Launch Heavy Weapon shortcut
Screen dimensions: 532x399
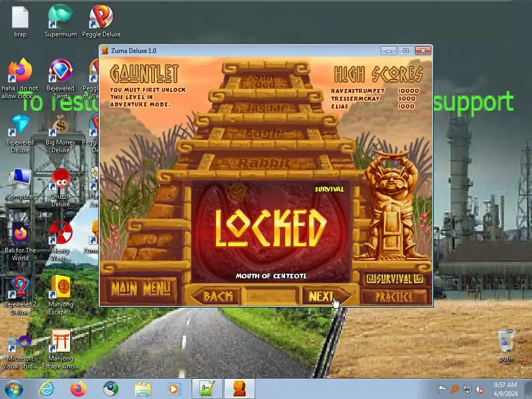click(60, 242)
